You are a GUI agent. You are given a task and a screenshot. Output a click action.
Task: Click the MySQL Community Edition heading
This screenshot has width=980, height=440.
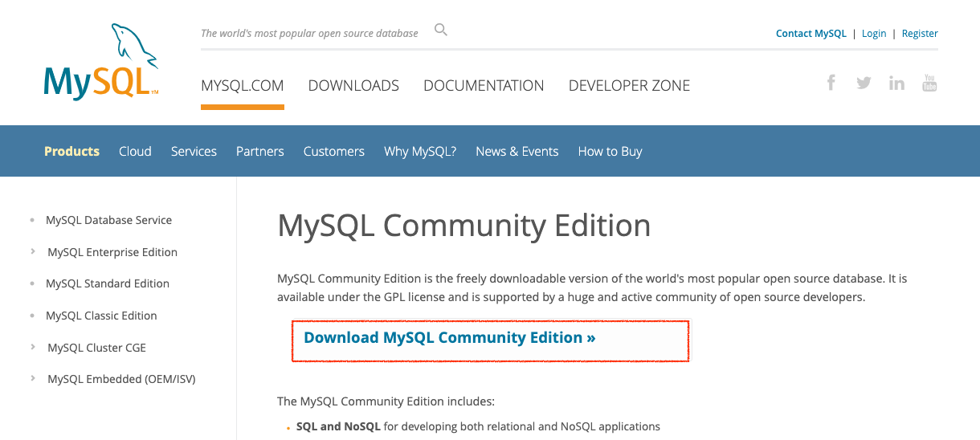click(x=464, y=226)
